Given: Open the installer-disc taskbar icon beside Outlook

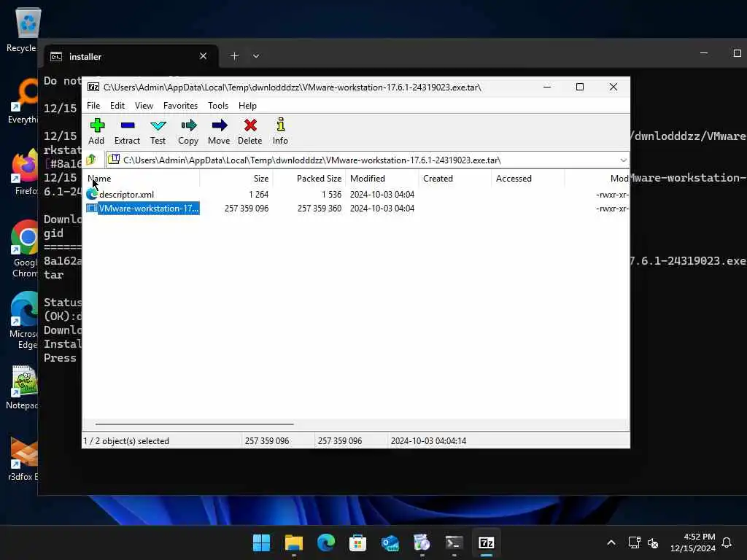Looking at the screenshot, I should click(x=422, y=542).
